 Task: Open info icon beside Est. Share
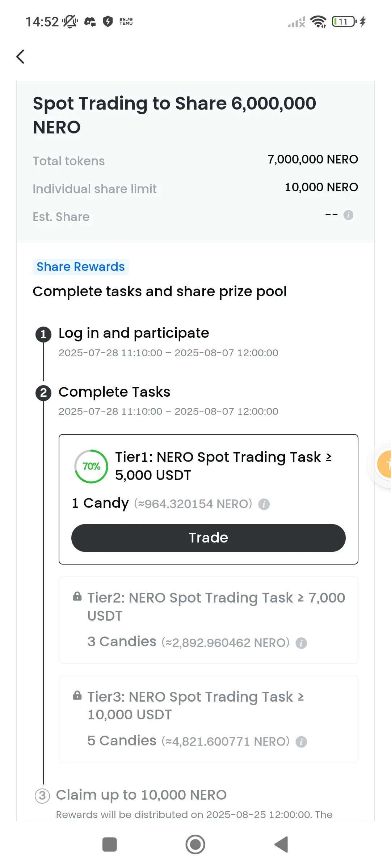point(348,215)
